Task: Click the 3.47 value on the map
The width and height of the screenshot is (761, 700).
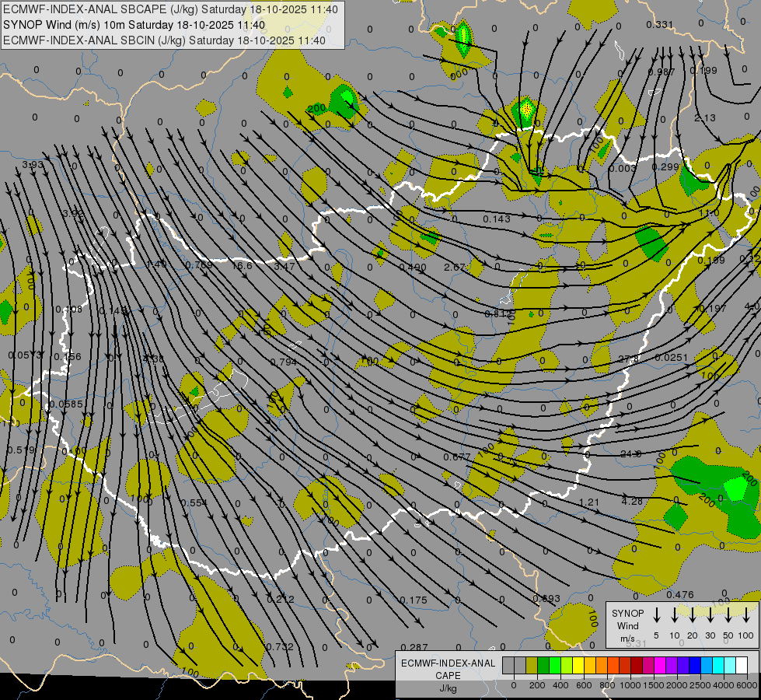Action: (285, 266)
